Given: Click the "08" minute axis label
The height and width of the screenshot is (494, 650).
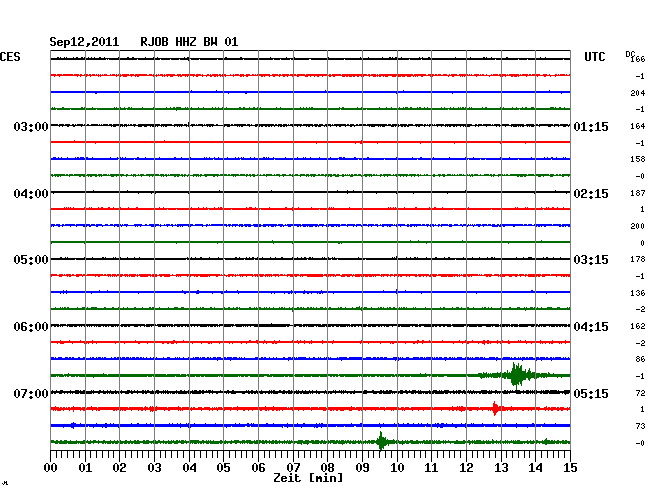Looking at the screenshot, I should click(x=327, y=467).
